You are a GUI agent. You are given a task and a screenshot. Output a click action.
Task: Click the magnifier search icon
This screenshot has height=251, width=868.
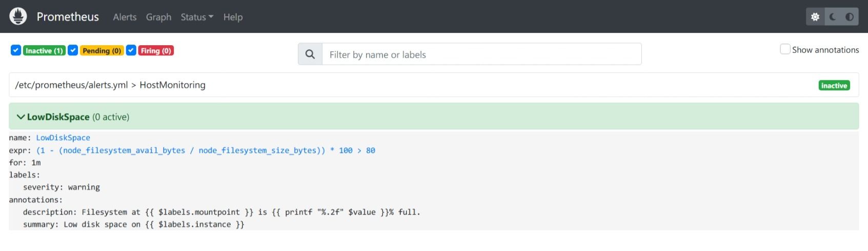point(310,54)
